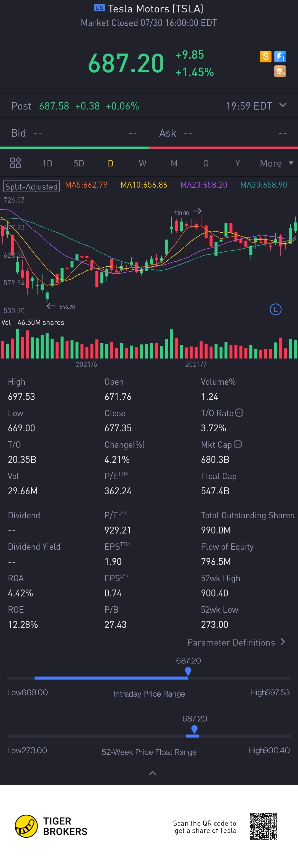Switch chart to 5D timeframe
Screen dimensions: 298x868
point(79,163)
